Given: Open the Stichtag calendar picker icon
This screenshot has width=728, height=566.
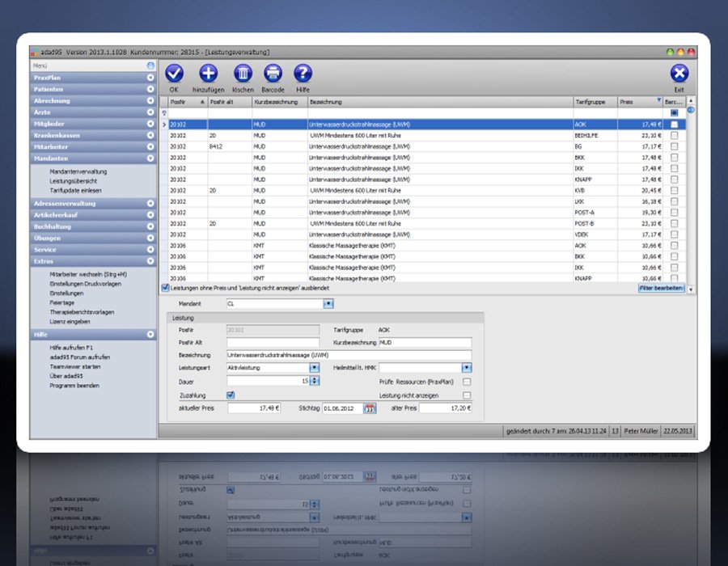Looking at the screenshot, I should pyautogui.click(x=370, y=408).
